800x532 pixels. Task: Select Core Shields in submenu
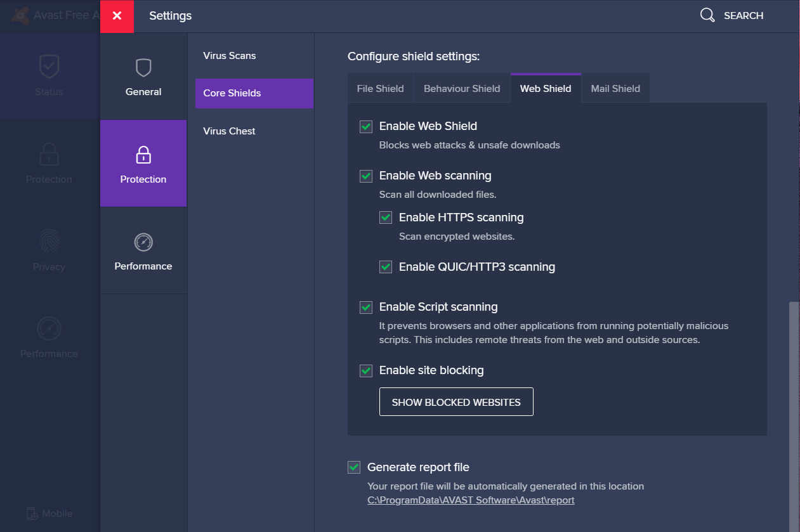(x=254, y=93)
